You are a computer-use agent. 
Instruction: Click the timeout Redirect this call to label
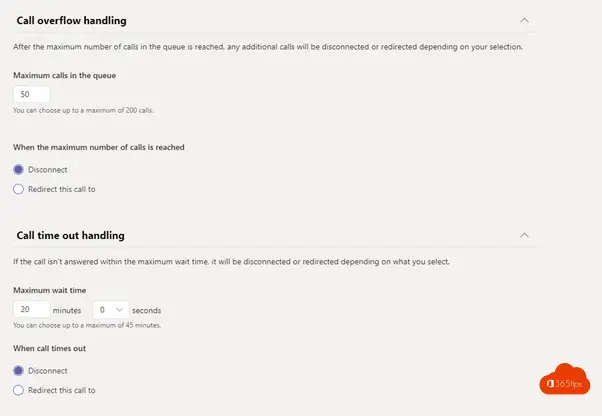tap(62, 390)
